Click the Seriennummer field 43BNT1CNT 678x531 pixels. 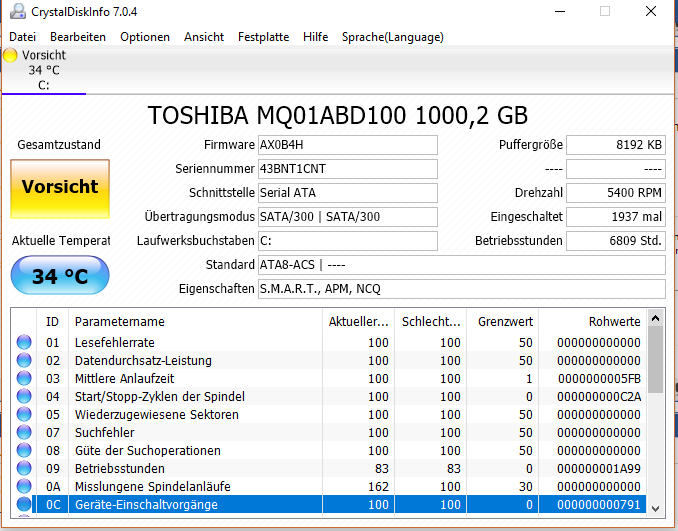tap(348, 169)
